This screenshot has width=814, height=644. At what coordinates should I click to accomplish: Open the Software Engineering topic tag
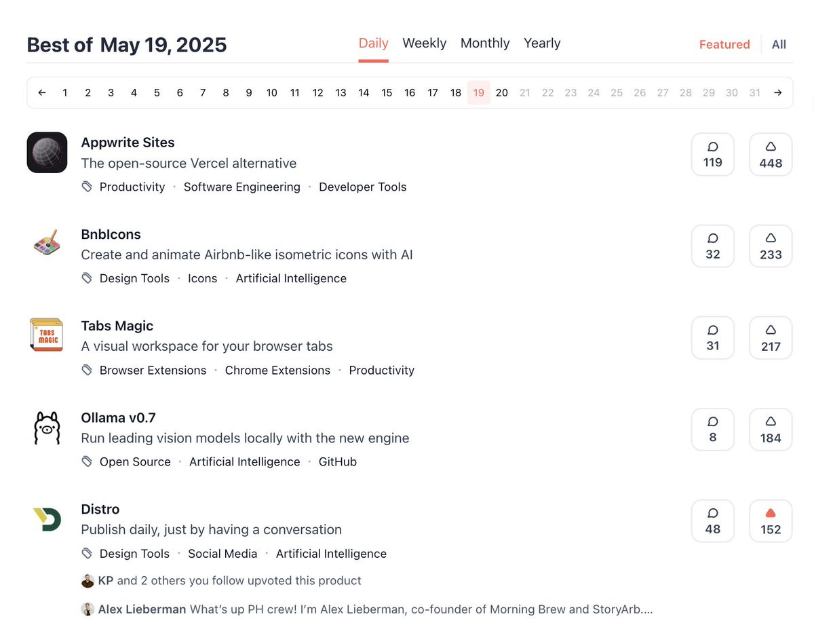(242, 187)
